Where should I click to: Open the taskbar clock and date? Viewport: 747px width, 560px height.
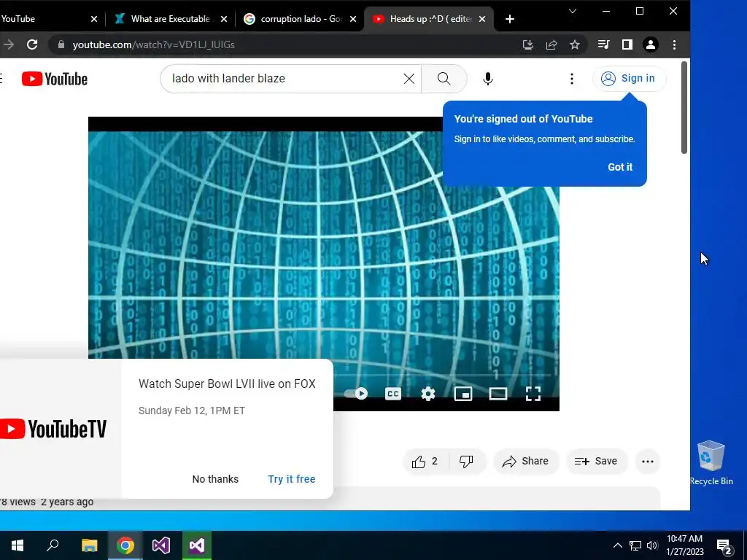tap(684, 545)
